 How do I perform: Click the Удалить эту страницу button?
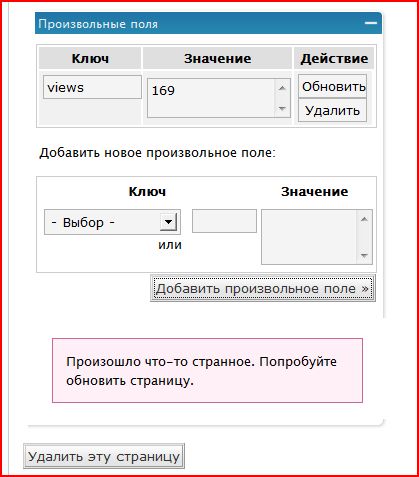[x=104, y=456]
